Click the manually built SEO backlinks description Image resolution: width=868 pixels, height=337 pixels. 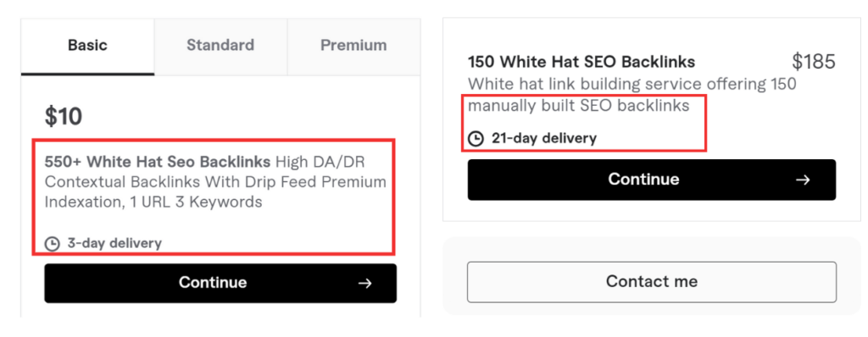point(578,106)
